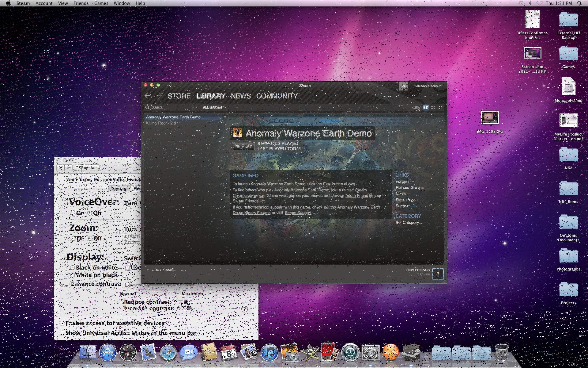Open iTunes from the Dock
Viewport: 588px width, 368px height.
[269, 353]
